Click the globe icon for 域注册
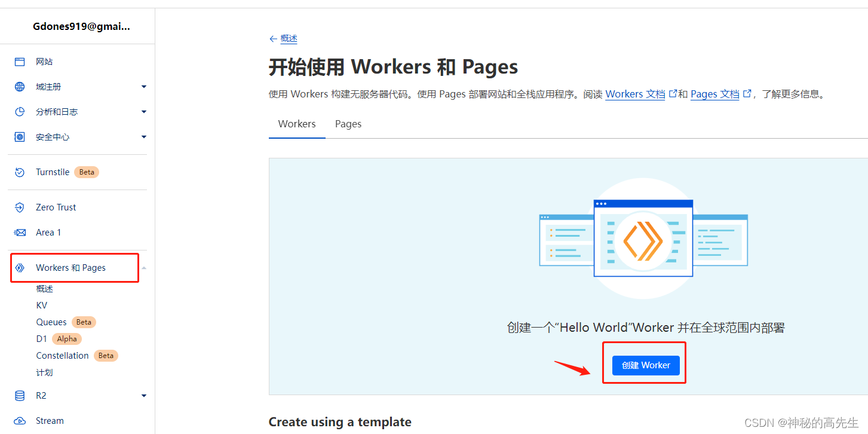Viewport: 868px width, 434px height. [20, 87]
